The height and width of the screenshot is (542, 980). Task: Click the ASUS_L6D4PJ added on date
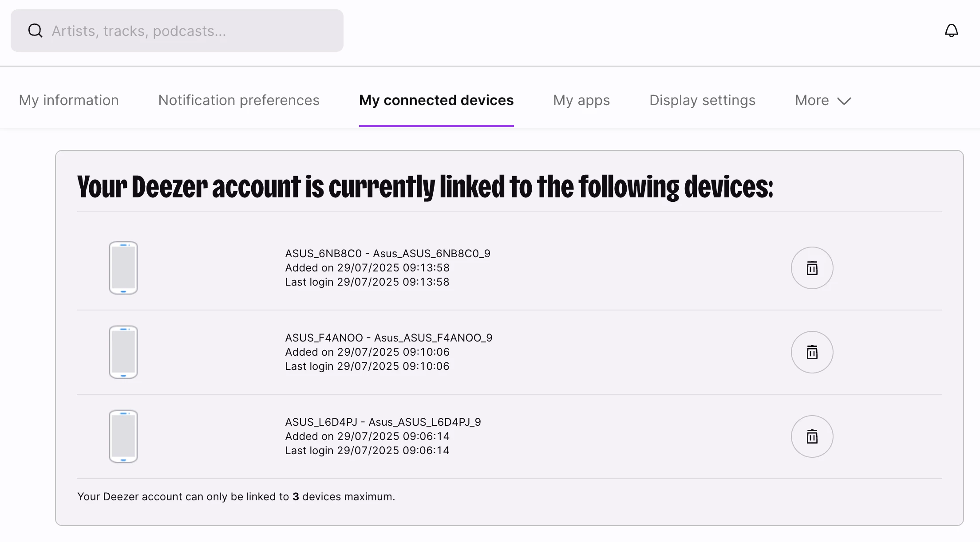coord(367,436)
